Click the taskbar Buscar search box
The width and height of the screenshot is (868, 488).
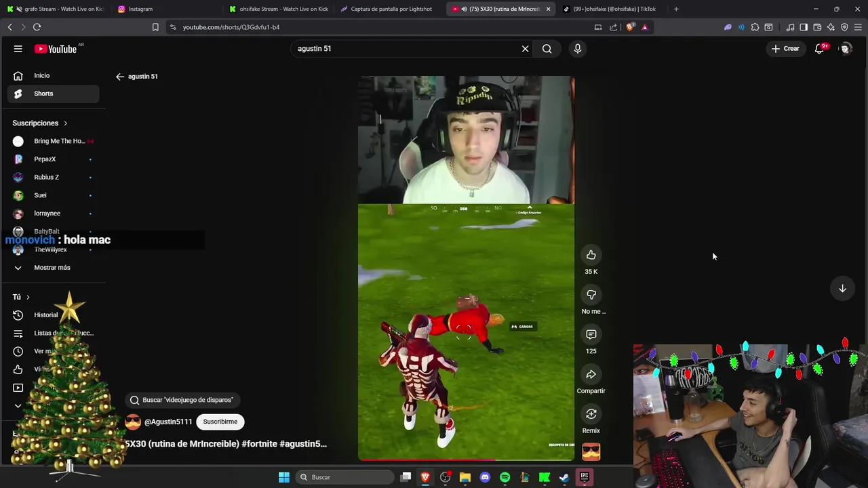pyautogui.click(x=346, y=477)
